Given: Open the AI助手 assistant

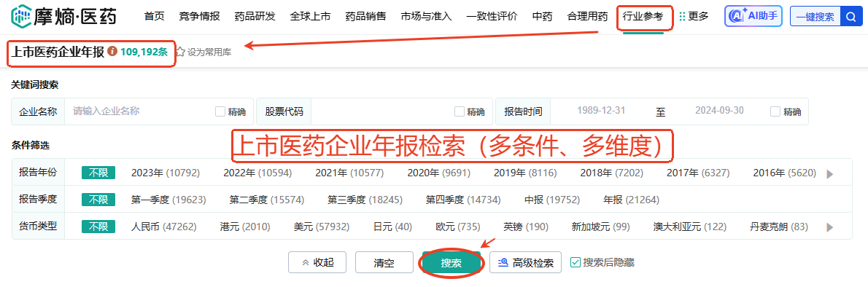Looking at the screenshot, I should click(753, 17).
